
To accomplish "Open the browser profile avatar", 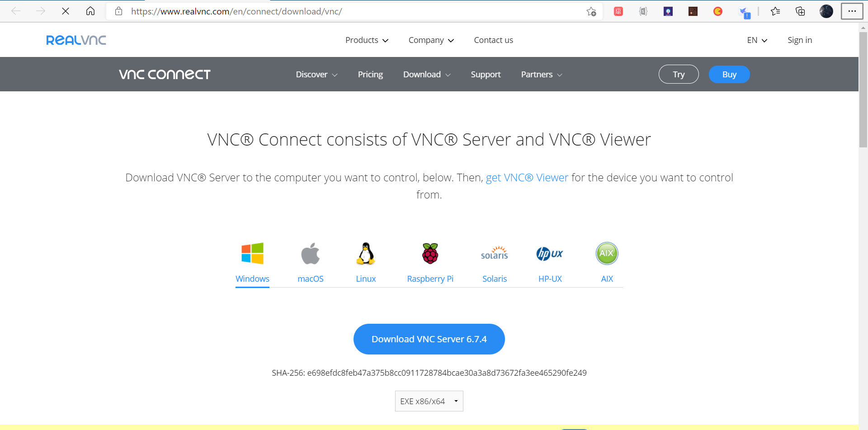I will tap(826, 11).
